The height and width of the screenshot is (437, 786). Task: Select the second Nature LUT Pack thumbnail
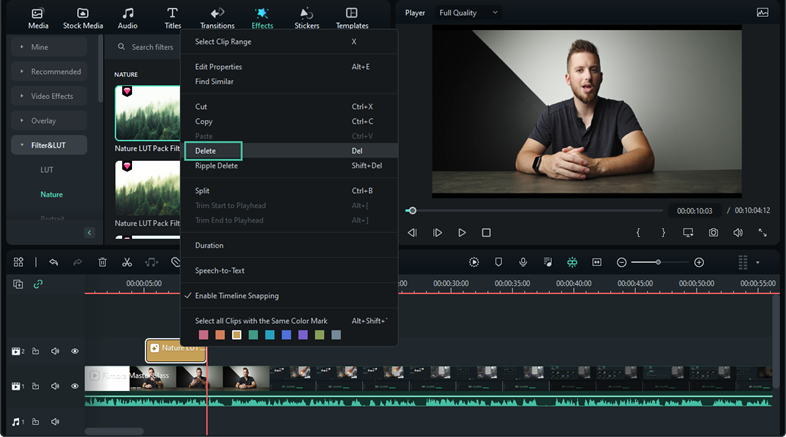coord(147,188)
